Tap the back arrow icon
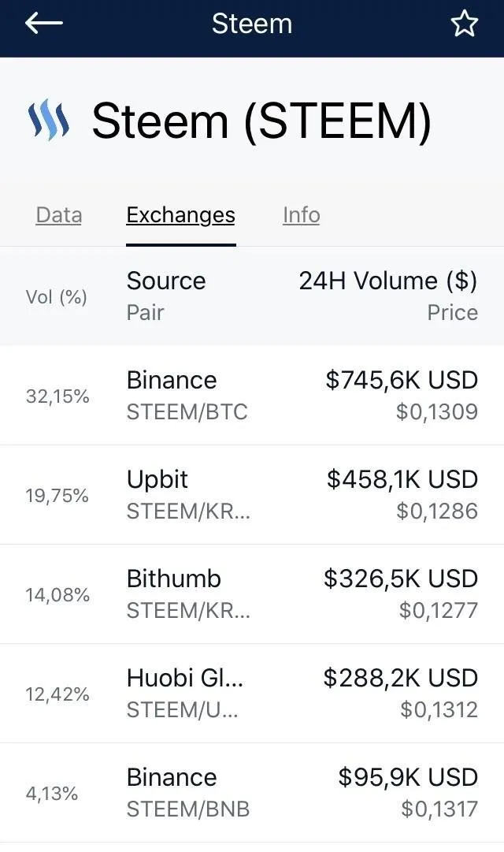This screenshot has width=504, height=852. pyautogui.click(x=44, y=24)
